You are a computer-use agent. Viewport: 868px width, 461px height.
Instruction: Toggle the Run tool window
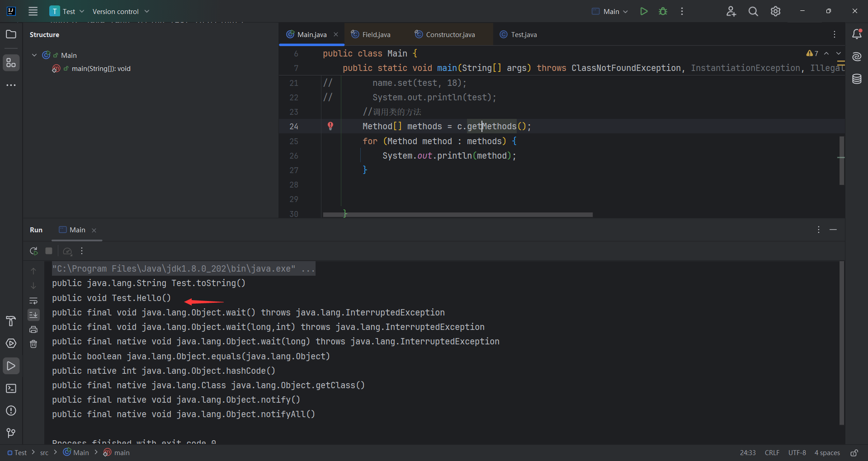tap(11, 366)
